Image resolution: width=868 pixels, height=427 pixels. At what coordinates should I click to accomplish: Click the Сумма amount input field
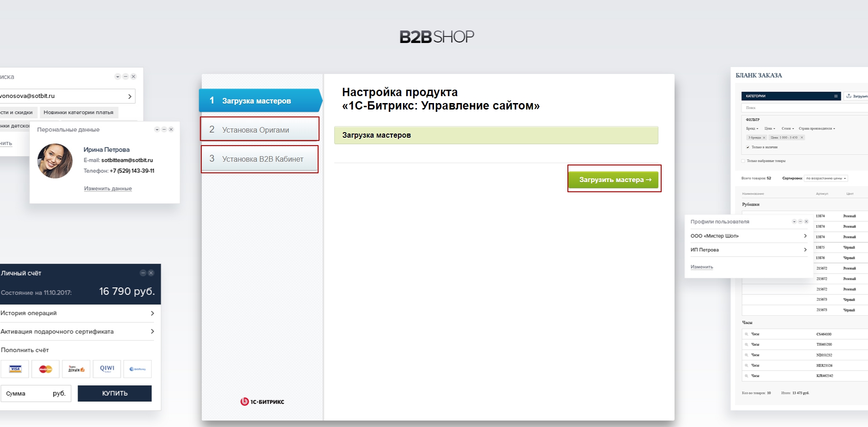[36, 393]
